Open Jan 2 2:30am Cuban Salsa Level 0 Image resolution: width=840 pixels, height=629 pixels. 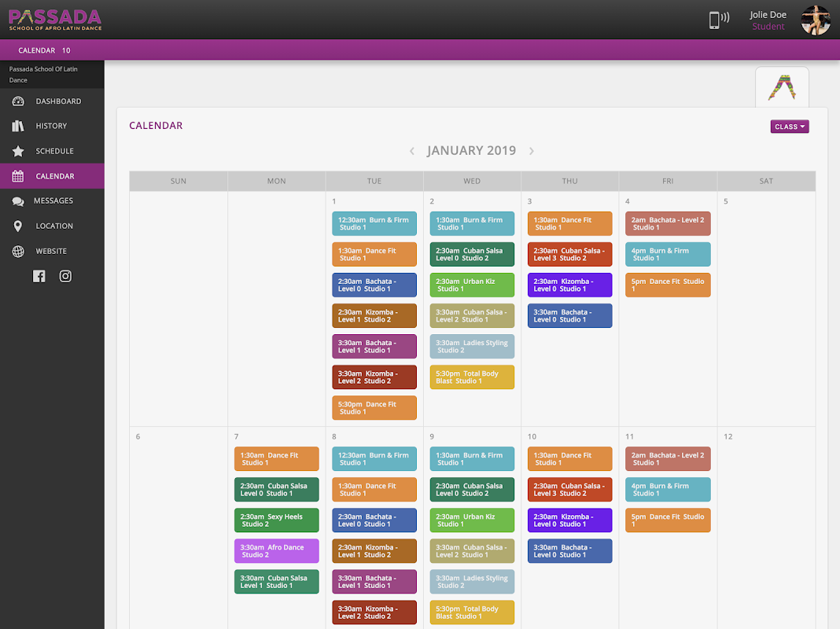(472, 254)
